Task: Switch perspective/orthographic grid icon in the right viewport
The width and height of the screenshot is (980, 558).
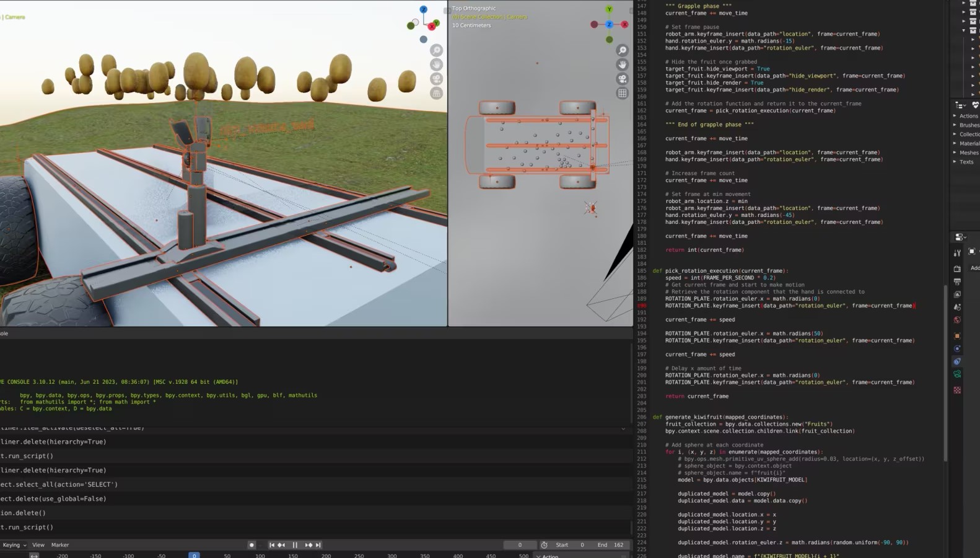Action: (622, 93)
